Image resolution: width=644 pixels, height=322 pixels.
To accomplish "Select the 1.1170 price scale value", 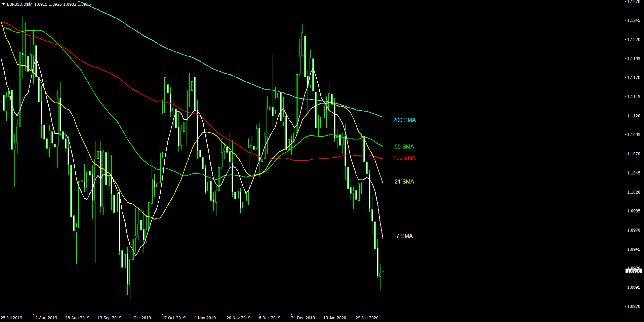I will click(x=634, y=78).
